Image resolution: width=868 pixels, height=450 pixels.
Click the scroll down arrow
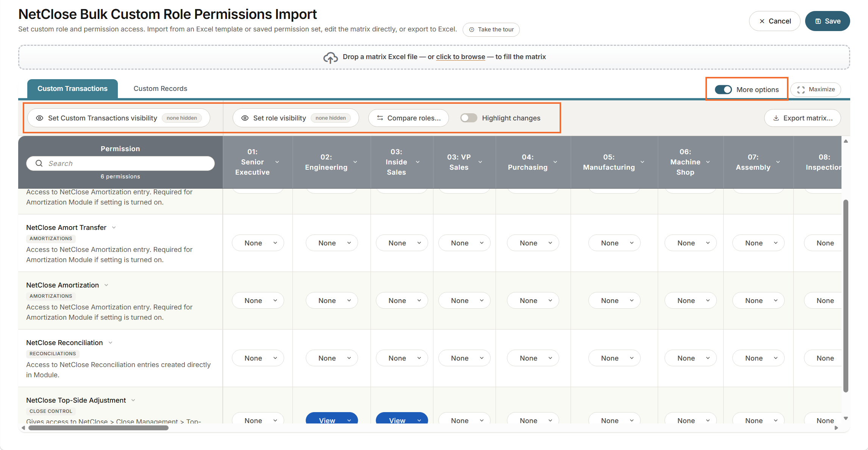pyautogui.click(x=846, y=419)
